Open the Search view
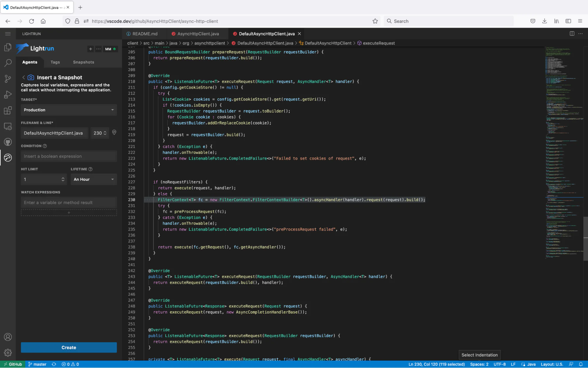Screen dimensions: 588x368 8,63
